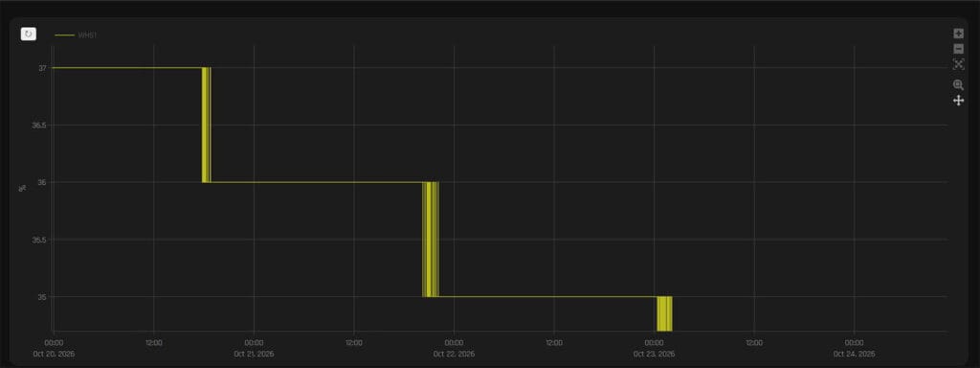Activate the magnifier zoom-selection tool
Screen dimensions: 980x368
pyautogui.click(x=958, y=84)
